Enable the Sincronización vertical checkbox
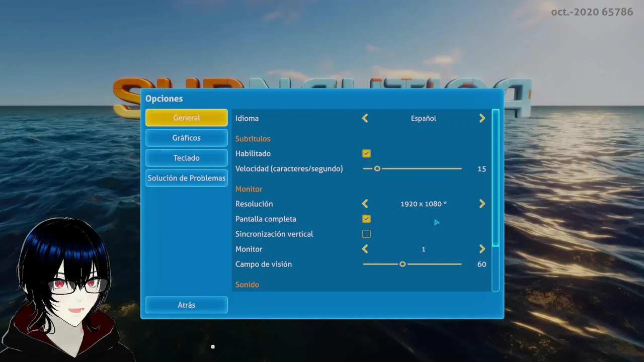 tap(366, 234)
